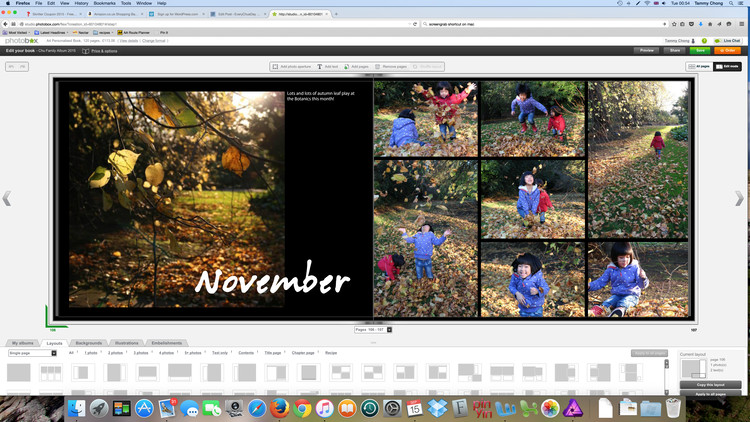Click the Preview button

point(647,50)
